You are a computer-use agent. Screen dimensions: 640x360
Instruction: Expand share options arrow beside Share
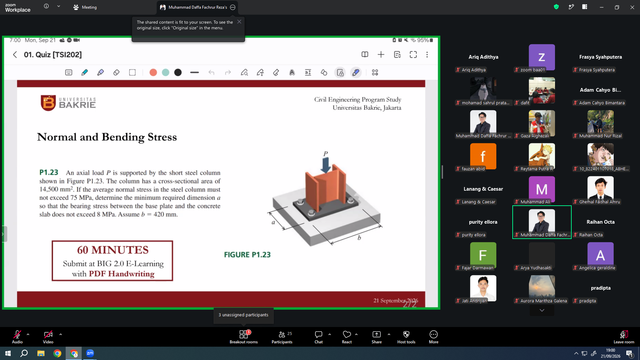[x=389, y=334]
